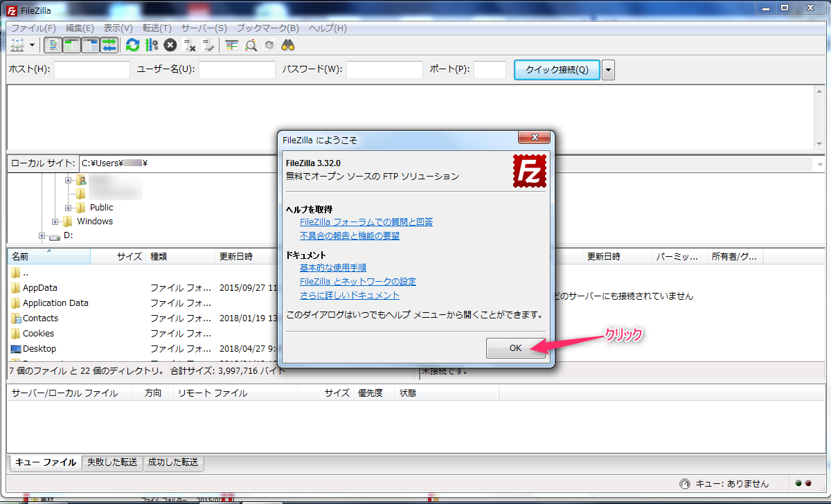Image resolution: width=831 pixels, height=504 pixels.
Task: Select the Public folder in local tree
Action: [x=101, y=208]
